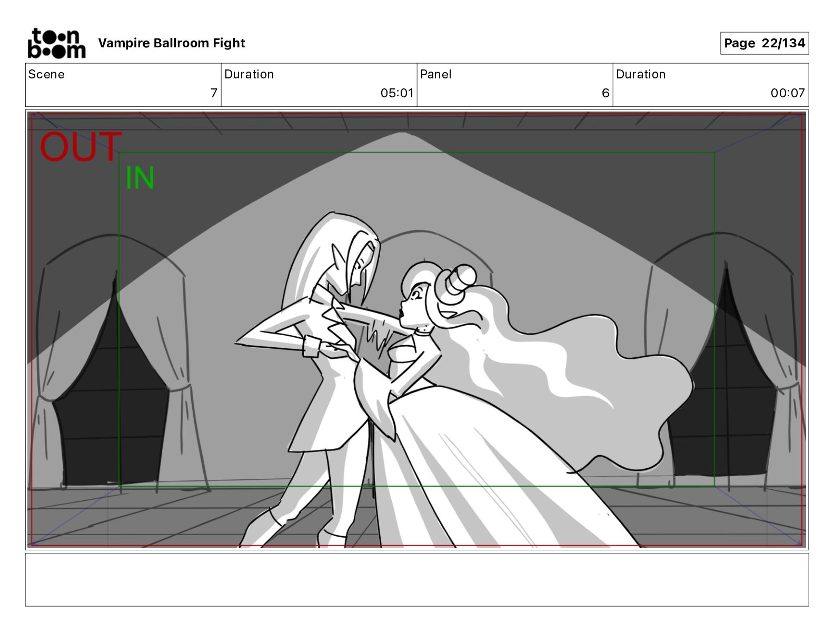Click the storyboard panel drawing thumbnail
The height and width of the screenshot is (644, 834).
tap(417, 330)
